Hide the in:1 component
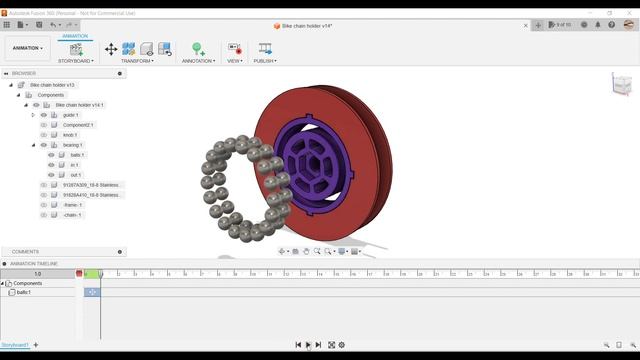Screen dimensions: 640x360 click(x=51, y=165)
